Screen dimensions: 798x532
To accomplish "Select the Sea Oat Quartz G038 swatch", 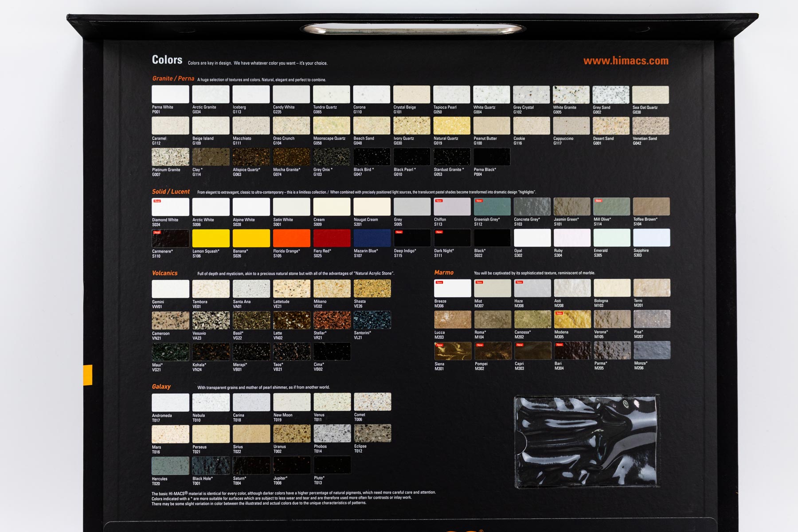I will 651,95.
